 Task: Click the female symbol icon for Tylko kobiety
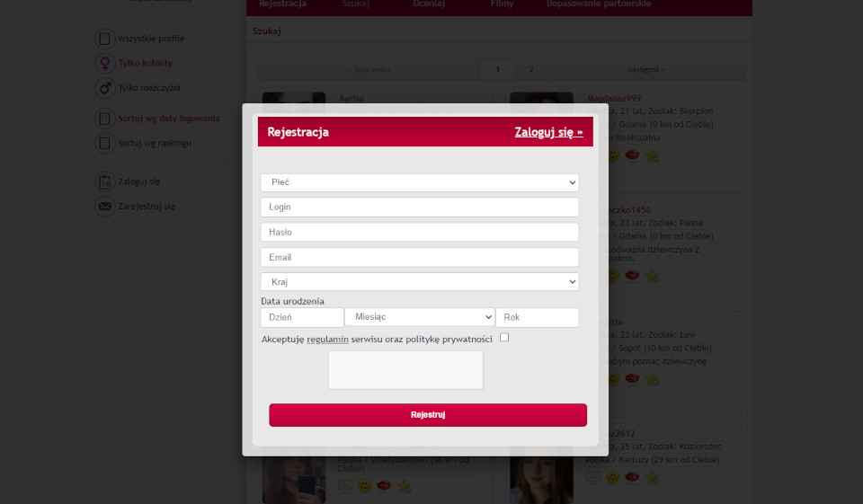coord(105,64)
